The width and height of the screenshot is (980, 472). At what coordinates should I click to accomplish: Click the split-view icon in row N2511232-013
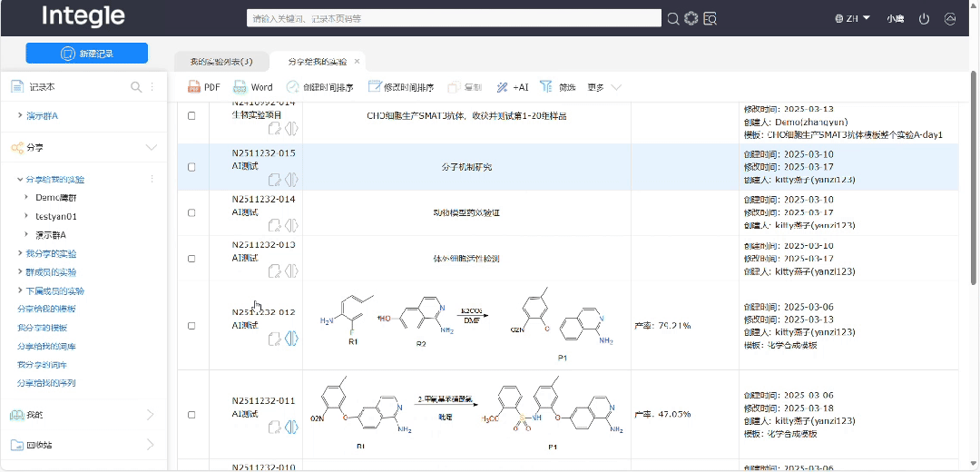tap(291, 271)
